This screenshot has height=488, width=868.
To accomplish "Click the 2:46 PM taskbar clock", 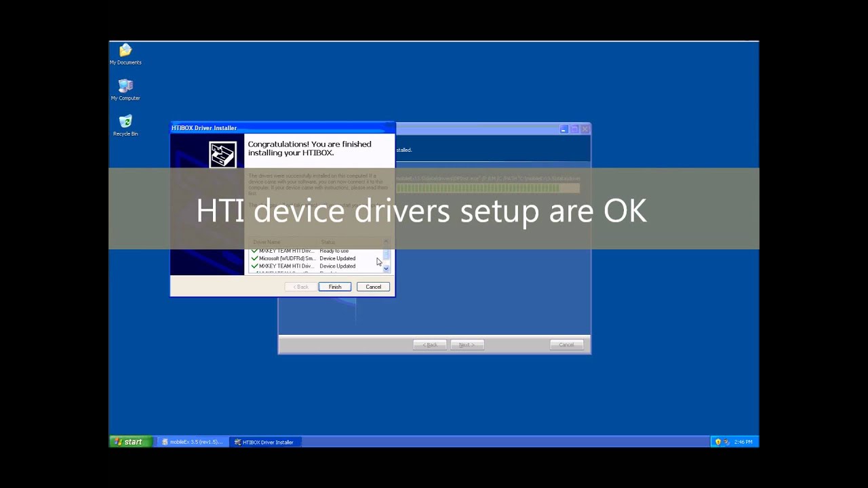I will coord(743,442).
